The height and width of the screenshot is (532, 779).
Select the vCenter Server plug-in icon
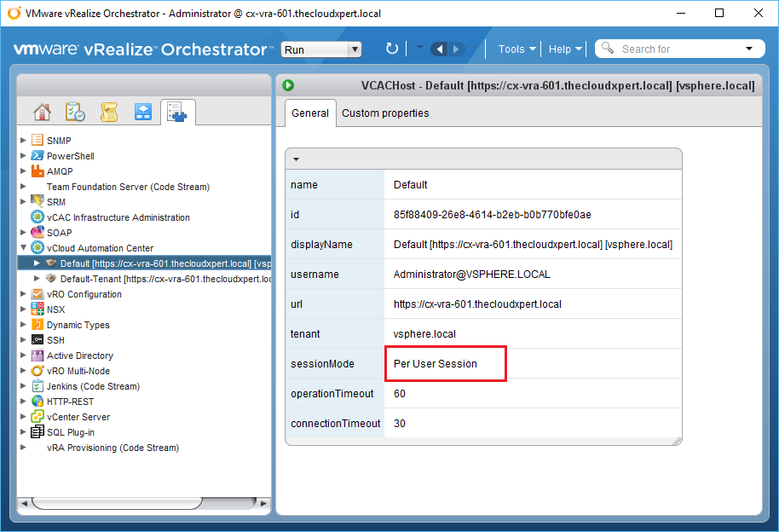click(38, 417)
